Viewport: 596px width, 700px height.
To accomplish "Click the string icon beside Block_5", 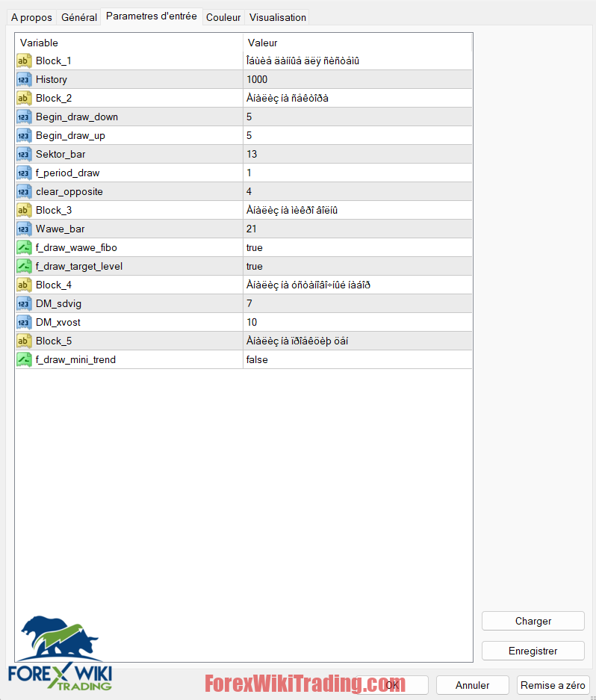I will pyautogui.click(x=24, y=341).
